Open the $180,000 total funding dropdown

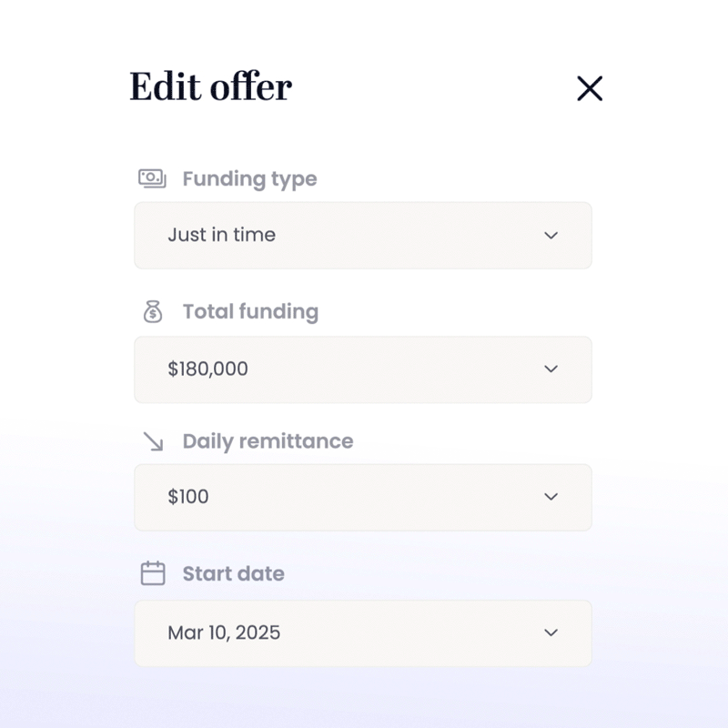point(363,369)
